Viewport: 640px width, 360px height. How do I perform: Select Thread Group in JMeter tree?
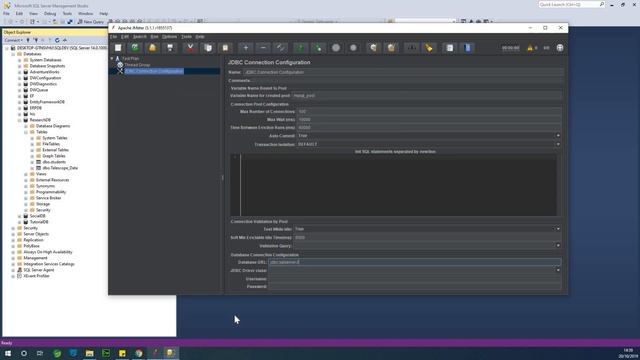pyautogui.click(x=137, y=65)
